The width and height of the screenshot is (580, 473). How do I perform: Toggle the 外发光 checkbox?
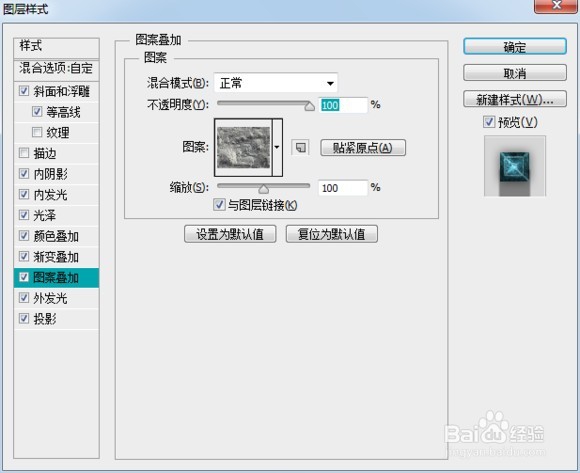24,298
